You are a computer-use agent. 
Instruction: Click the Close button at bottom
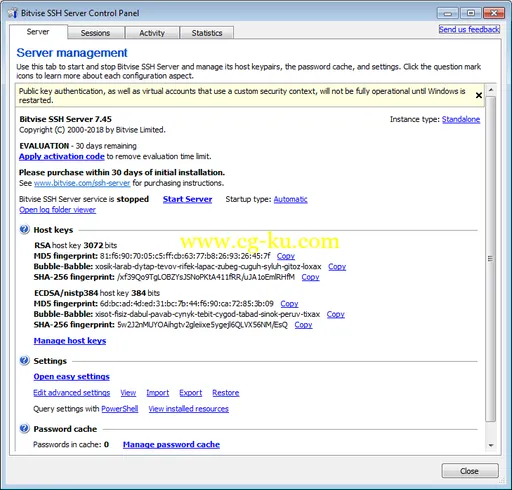click(470, 471)
